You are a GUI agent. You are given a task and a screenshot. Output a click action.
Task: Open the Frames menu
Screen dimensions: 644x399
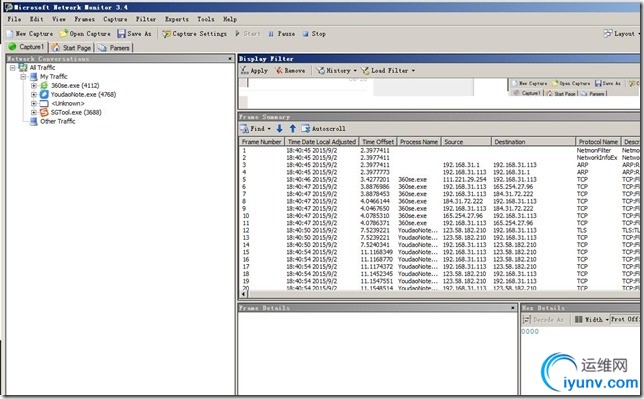pyautogui.click(x=85, y=19)
